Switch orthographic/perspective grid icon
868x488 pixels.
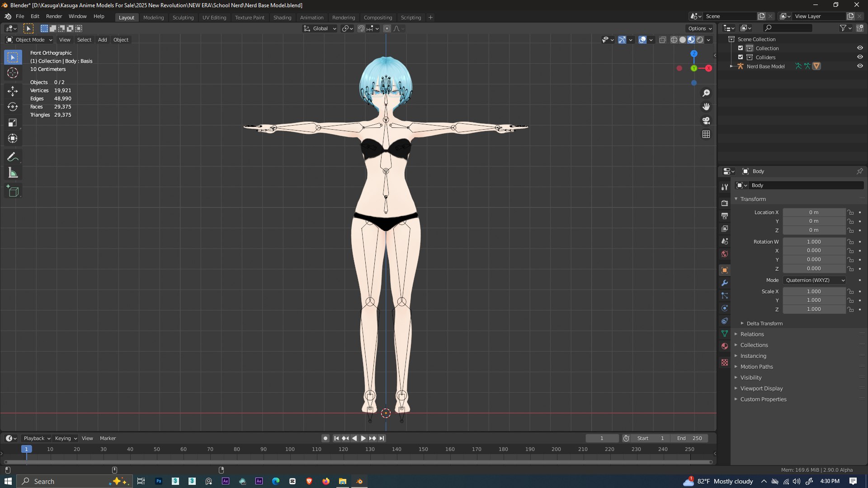point(706,135)
